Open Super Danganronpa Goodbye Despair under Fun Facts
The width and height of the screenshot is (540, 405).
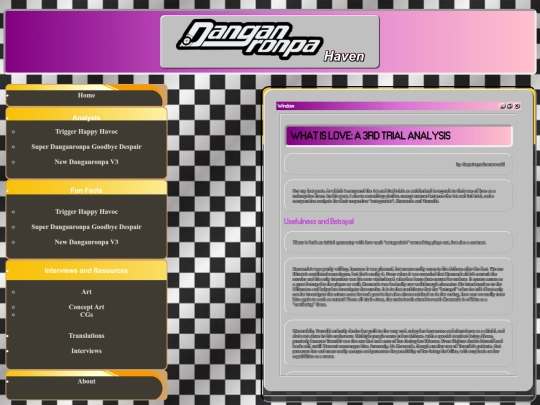(86, 227)
